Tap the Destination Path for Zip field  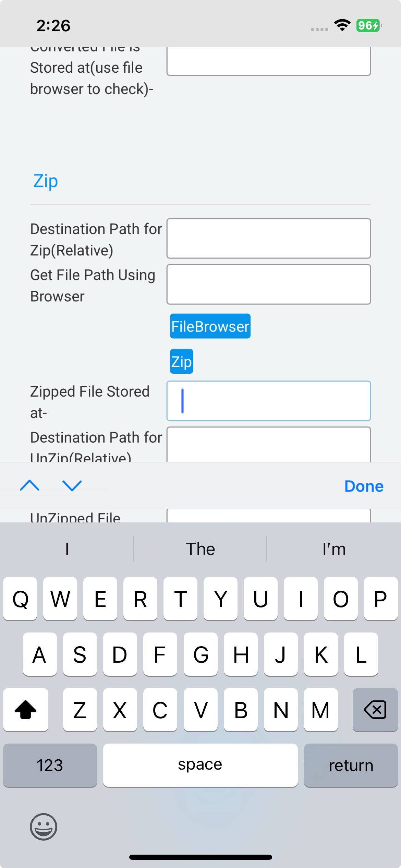pos(268,238)
